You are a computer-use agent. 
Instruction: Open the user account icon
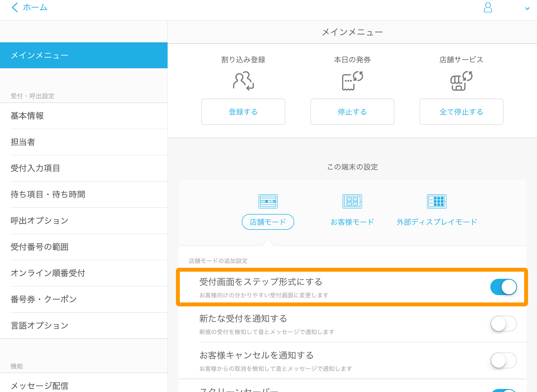click(488, 8)
